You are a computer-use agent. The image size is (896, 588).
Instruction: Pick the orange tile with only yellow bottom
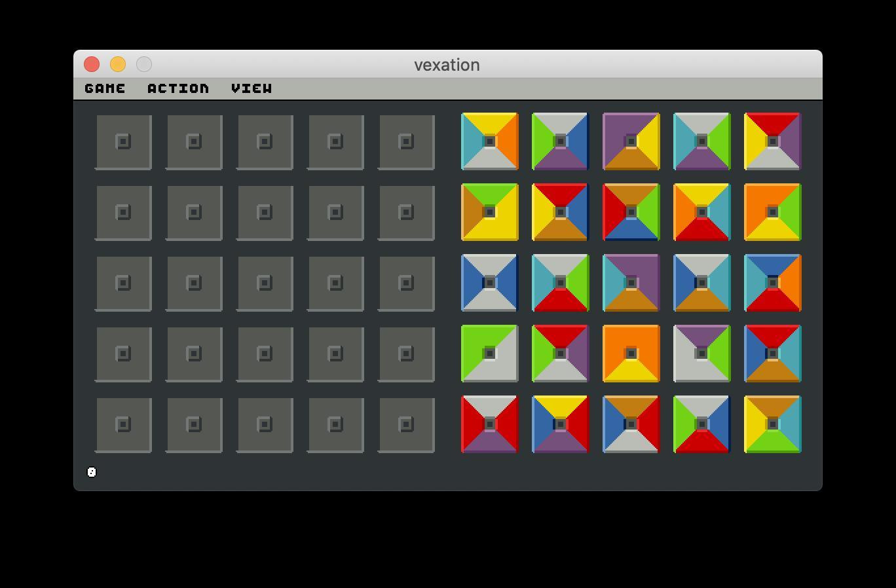coord(631,354)
